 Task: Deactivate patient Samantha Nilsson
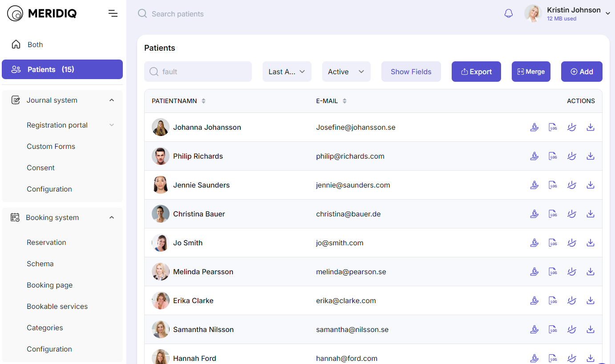pyautogui.click(x=572, y=329)
